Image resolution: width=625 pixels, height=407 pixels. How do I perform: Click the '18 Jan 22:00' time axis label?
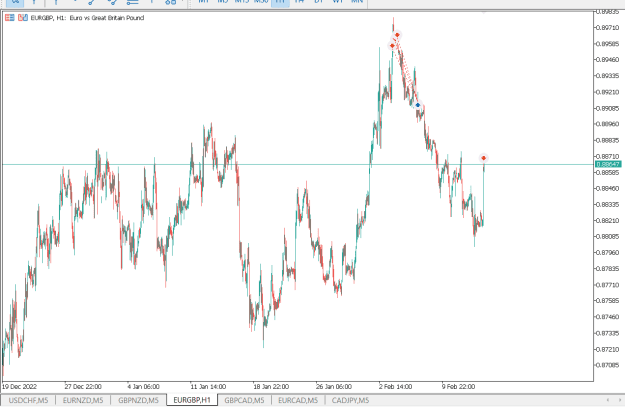[271, 387]
